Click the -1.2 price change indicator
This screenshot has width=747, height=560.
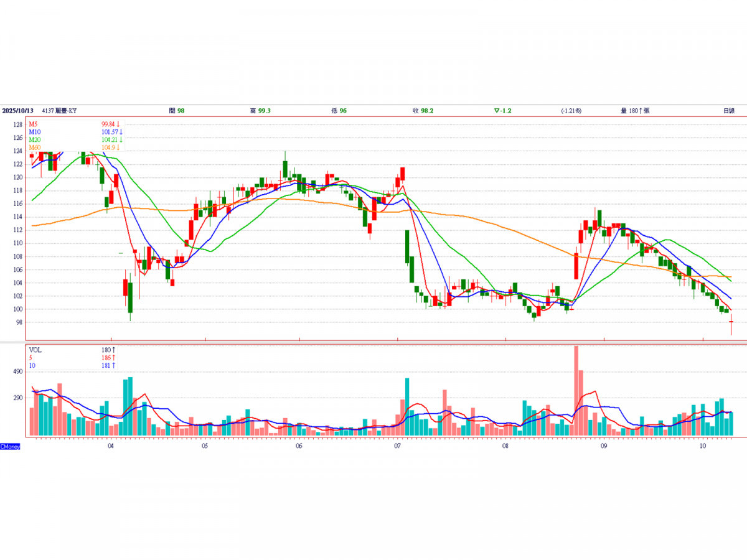pyautogui.click(x=502, y=111)
